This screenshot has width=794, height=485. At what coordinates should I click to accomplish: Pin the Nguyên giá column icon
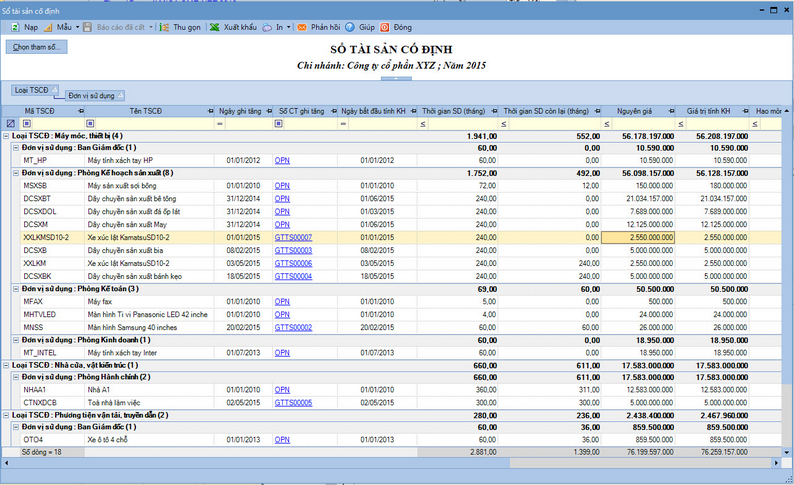pos(671,111)
